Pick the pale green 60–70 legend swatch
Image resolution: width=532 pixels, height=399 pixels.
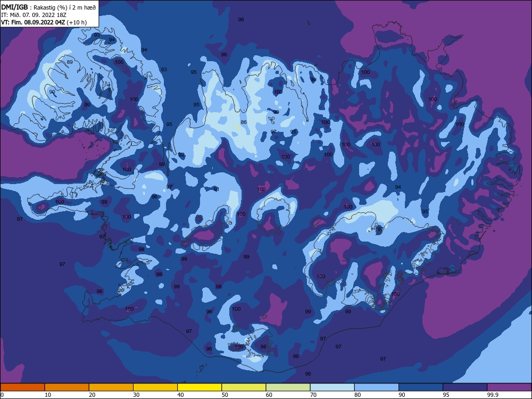click(288, 387)
